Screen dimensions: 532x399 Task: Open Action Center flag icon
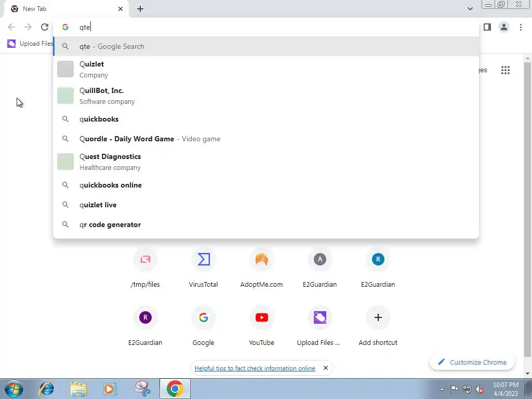point(454,389)
